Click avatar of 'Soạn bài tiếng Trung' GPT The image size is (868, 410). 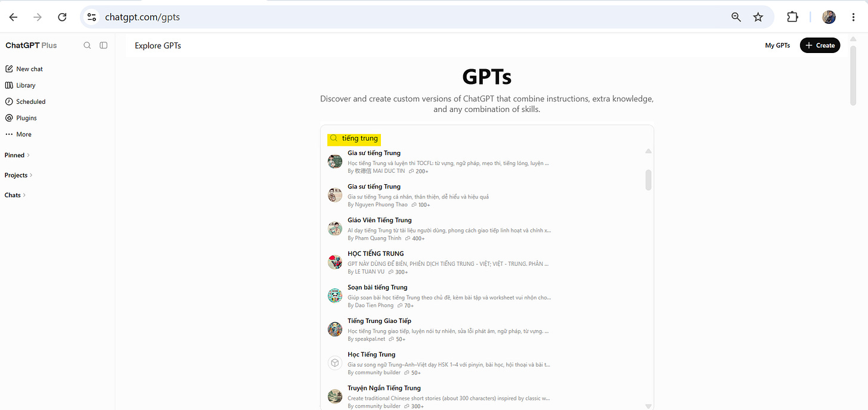(x=335, y=296)
